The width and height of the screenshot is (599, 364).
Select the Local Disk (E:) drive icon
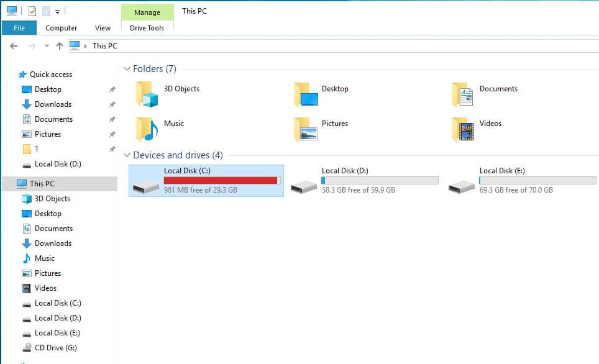click(x=461, y=187)
